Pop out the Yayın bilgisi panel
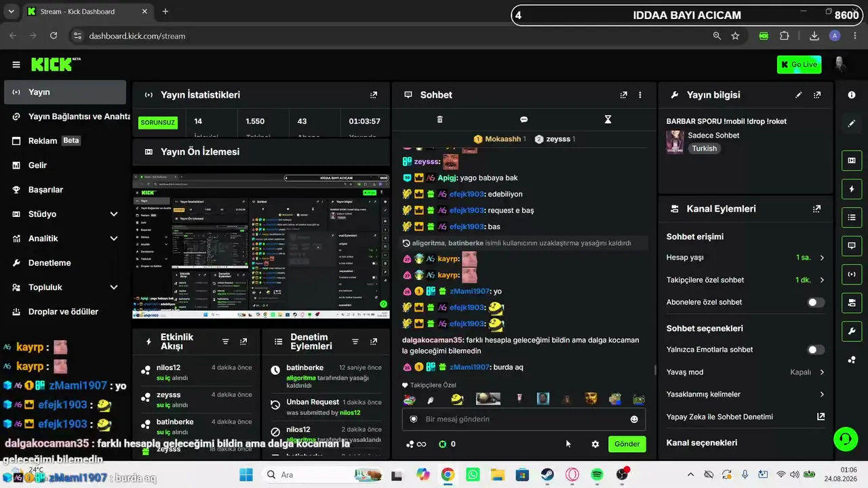 [x=817, y=95]
